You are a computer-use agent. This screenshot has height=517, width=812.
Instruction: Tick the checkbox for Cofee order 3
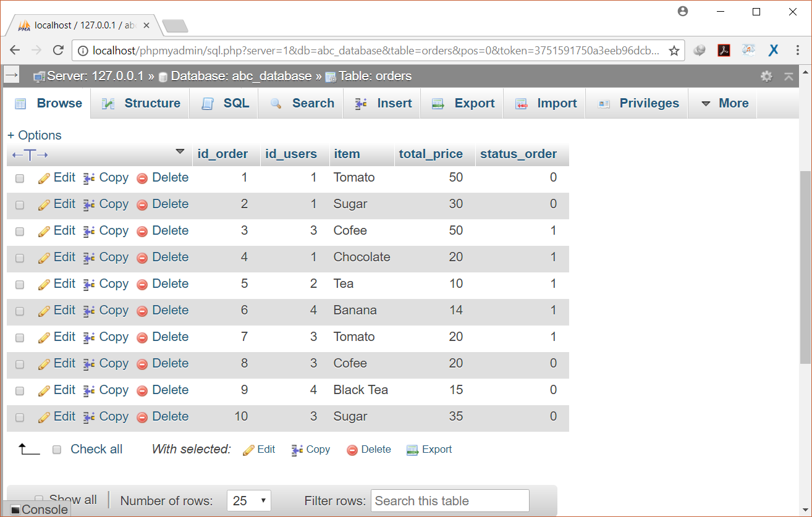click(20, 232)
